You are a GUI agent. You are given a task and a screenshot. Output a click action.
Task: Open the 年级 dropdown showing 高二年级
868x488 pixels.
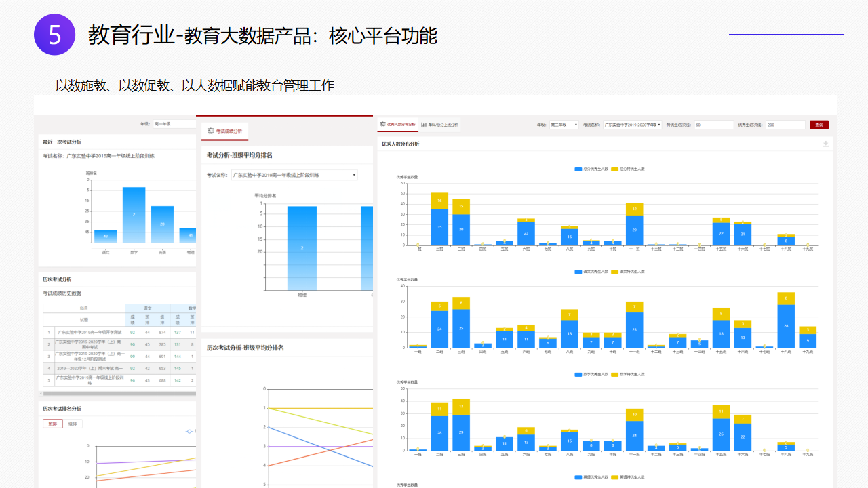point(564,125)
